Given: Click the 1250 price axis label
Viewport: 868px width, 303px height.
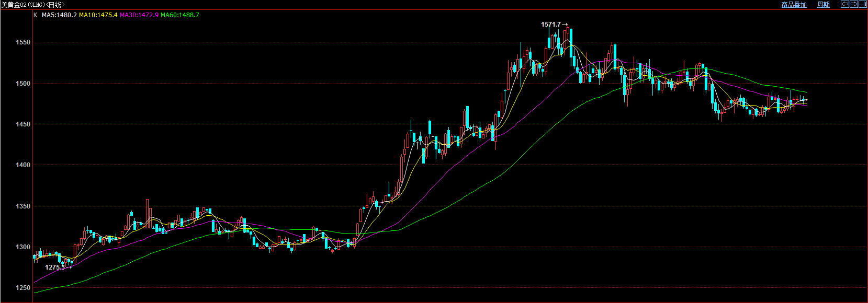Looking at the screenshot, I should pyautogui.click(x=23, y=288).
